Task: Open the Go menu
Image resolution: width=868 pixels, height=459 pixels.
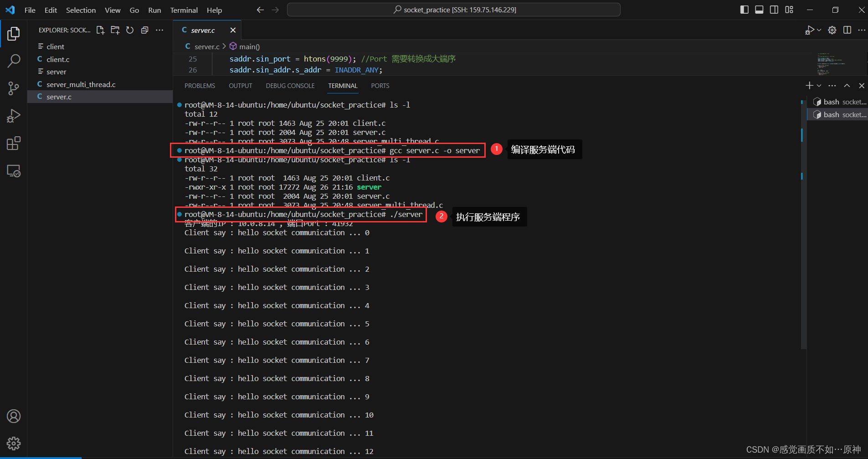Action: click(x=134, y=10)
